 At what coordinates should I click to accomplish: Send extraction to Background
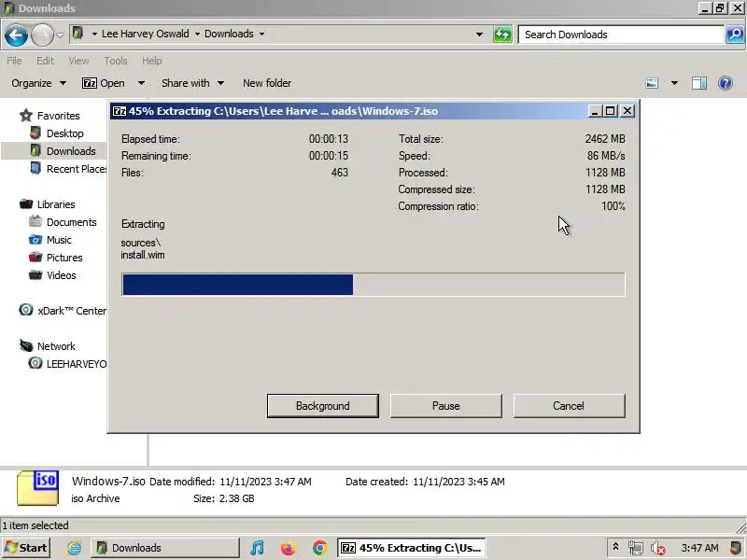pos(323,406)
